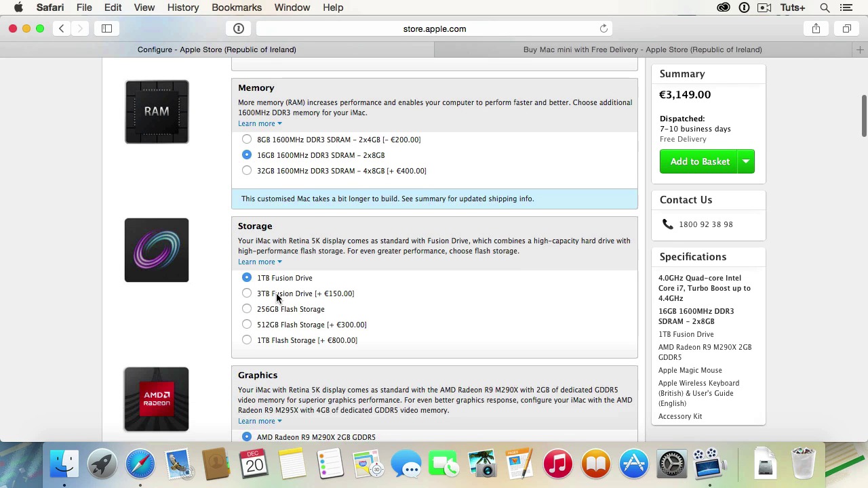Select 256GB Flash Storage option
The image size is (868, 488).
247,308
